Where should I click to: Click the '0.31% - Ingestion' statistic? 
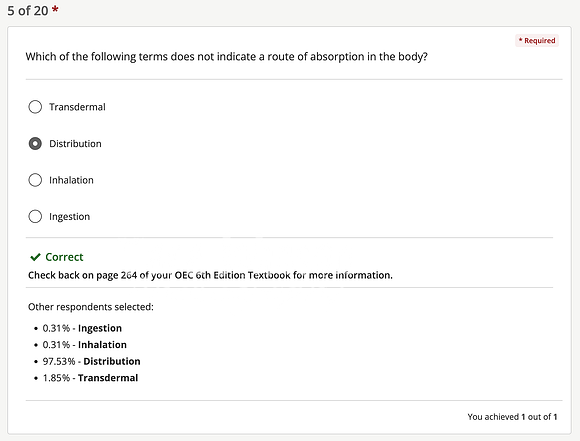(x=82, y=328)
